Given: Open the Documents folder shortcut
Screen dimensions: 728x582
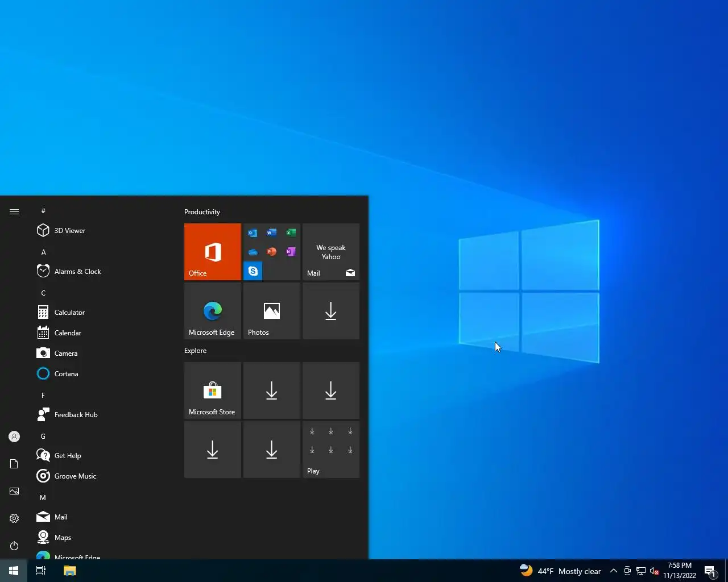Looking at the screenshot, I should pyautogui.click(x=14, y=464).
